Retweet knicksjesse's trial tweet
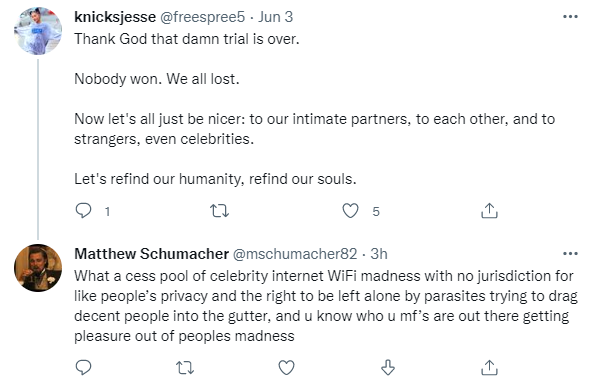 point(219,211)
